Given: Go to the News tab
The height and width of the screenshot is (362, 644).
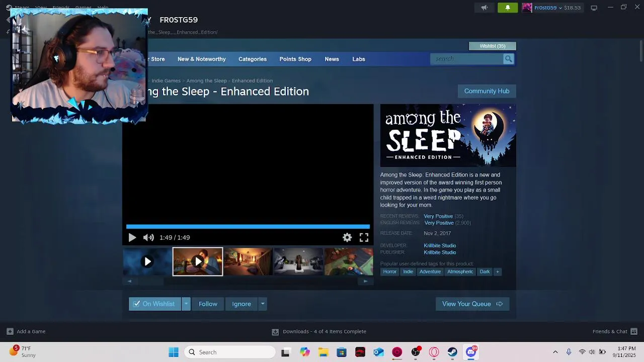Looking at the screenshot, I should (x=332, y=59).
